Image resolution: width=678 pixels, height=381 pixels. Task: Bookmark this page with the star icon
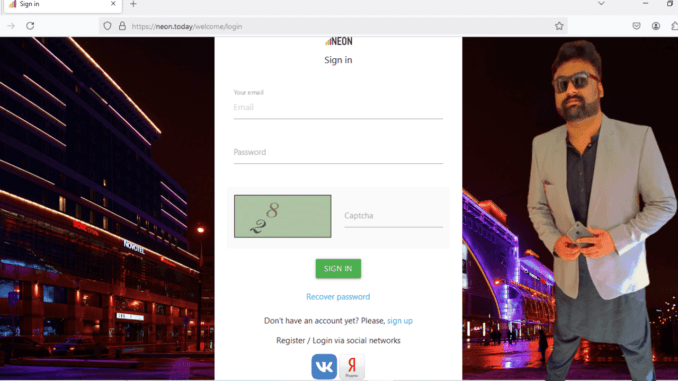[559, 26]
